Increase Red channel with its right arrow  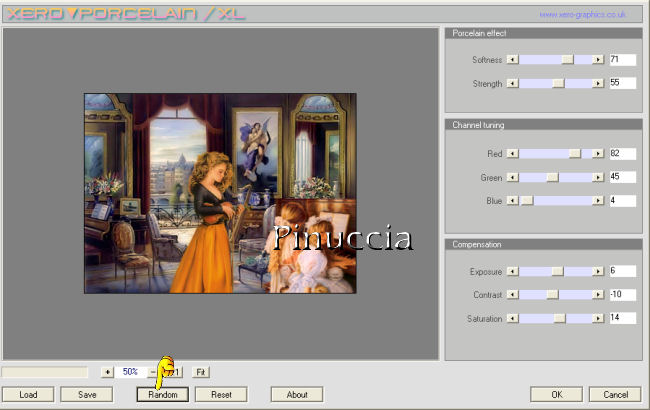pos(598,154)
